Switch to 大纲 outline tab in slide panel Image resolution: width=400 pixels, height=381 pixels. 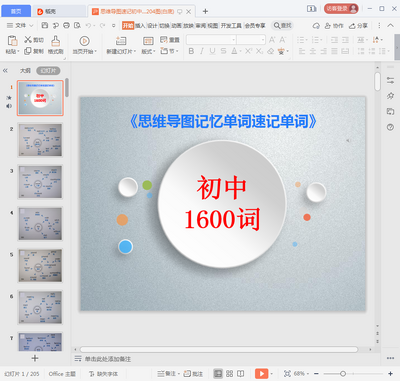point(25,71)
